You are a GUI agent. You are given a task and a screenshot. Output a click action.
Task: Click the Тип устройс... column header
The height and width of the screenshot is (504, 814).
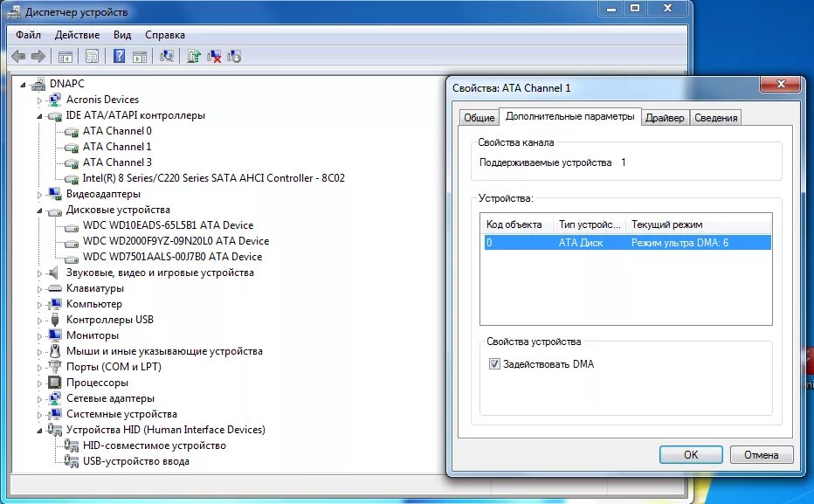[590, 224]
